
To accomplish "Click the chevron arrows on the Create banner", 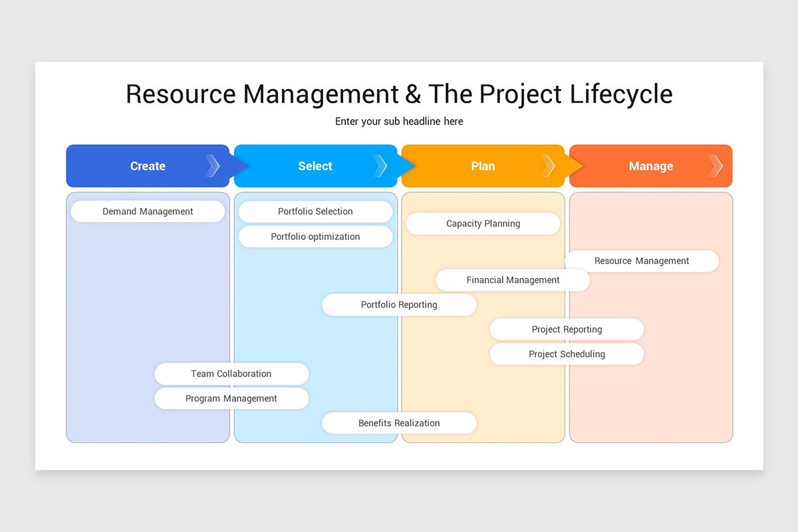I will 213,166.
